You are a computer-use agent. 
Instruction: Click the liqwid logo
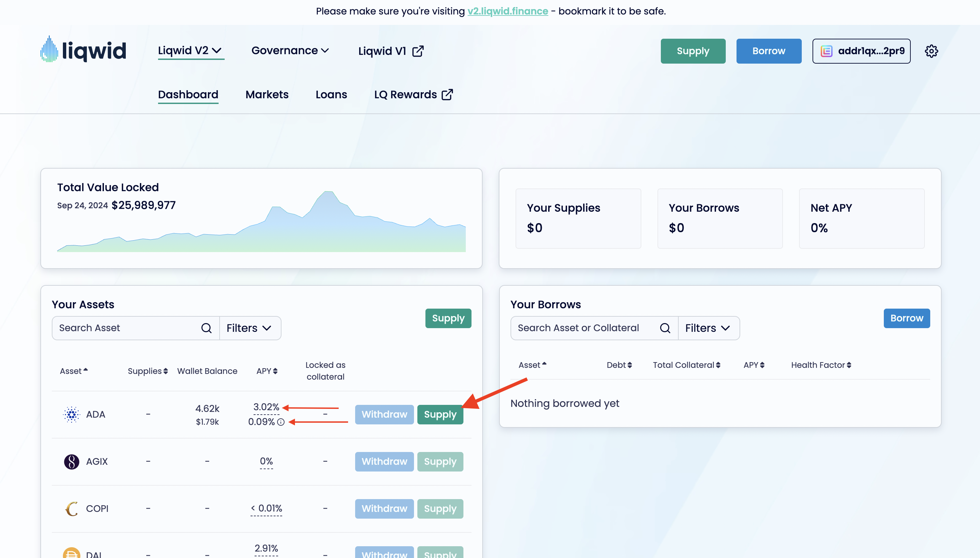coord(83,50)
